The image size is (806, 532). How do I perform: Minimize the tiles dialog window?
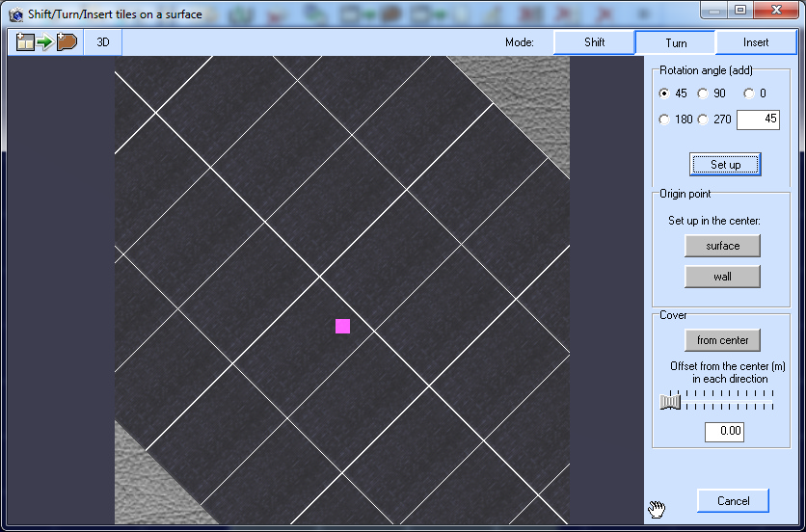coord(714,10)
